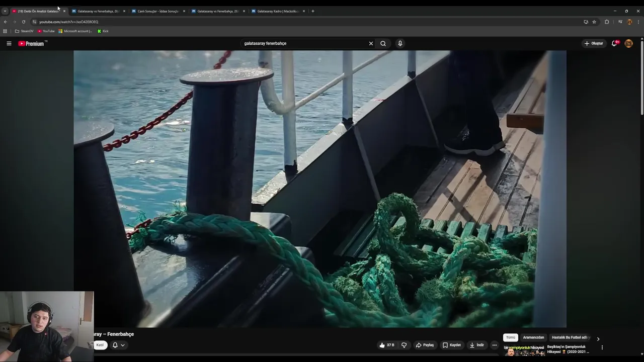Open Chrome media controls icon
The height and width of the screenshot is (362, 644).
click(x=620, y=22)
